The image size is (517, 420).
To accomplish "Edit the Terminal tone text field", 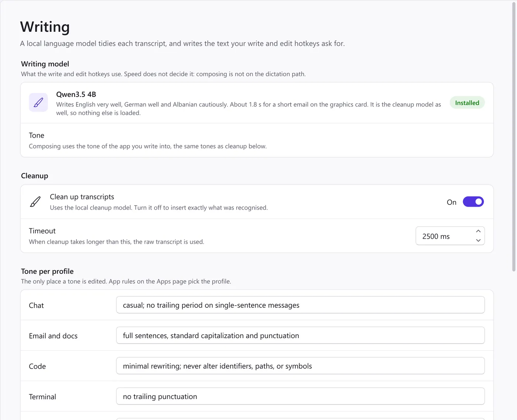I will click(300, 396).
